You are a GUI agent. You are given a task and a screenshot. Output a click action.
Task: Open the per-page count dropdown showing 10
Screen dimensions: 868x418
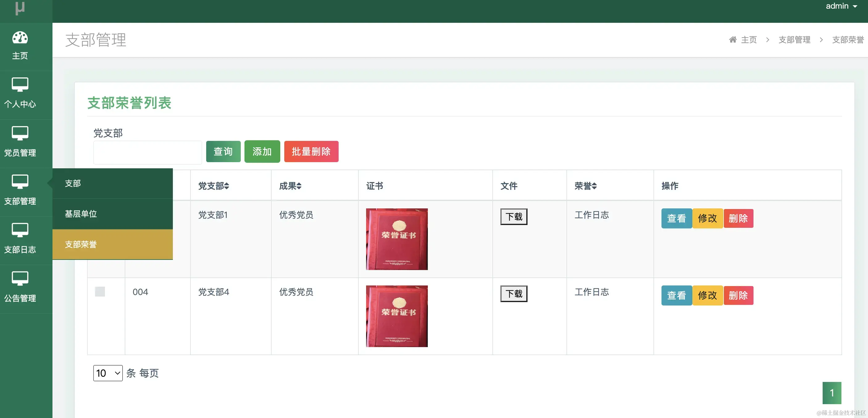coord(108,373)
